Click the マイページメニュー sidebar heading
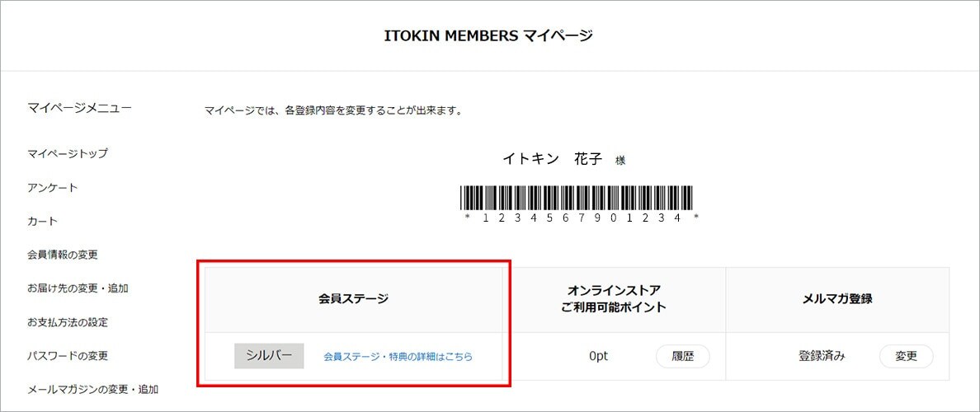The width and height of the screenshot is (980, 412). tap(79, 108)
